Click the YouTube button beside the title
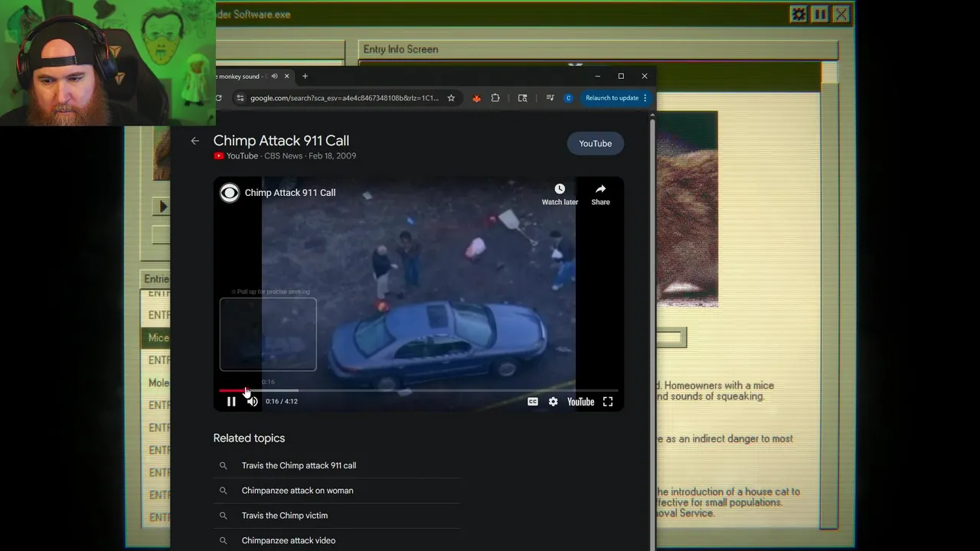This screenshot has width=980, height=551. [x=595, y=144]
